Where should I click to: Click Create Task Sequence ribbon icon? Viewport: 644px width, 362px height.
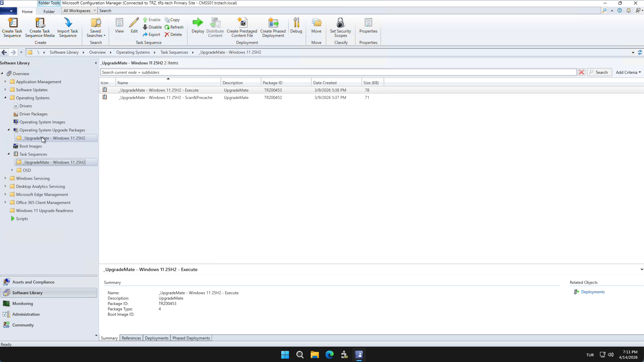click(x=12, y=27)
